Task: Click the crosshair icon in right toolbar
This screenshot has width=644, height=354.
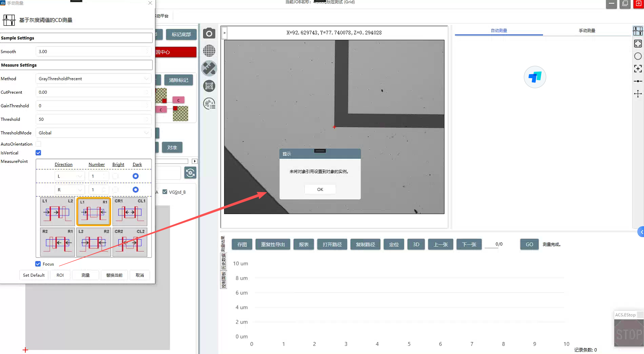Action: (638, 94)
